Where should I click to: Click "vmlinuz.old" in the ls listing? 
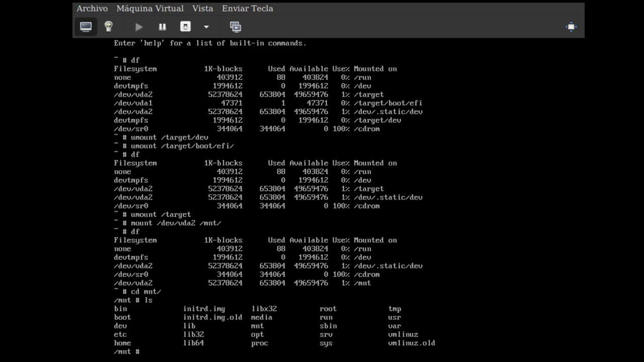point(412,343)
